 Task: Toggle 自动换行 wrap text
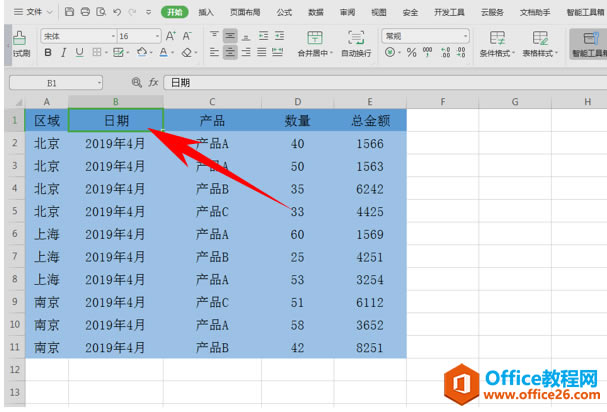[356, 44]
